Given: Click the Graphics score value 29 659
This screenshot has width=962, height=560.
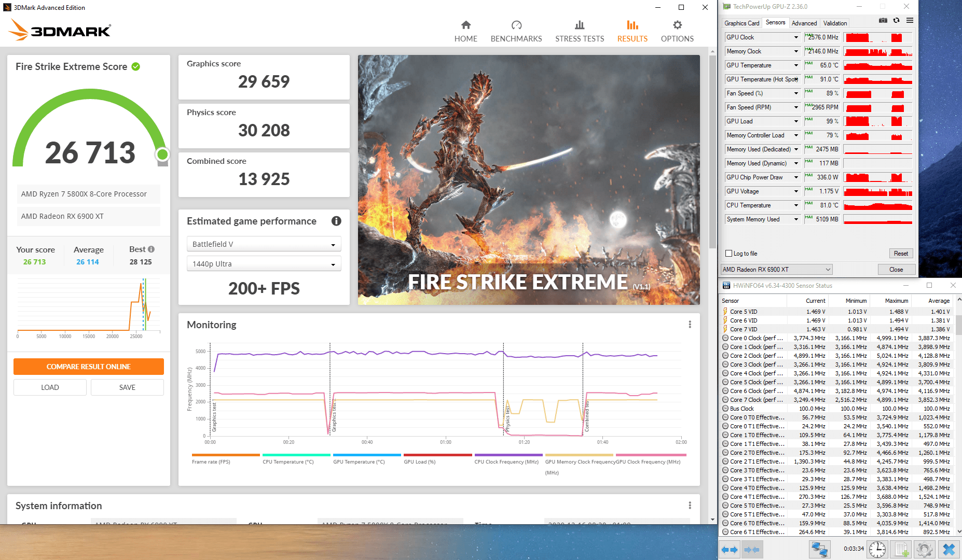Looking at the screenshot, I should click(264, 81).
